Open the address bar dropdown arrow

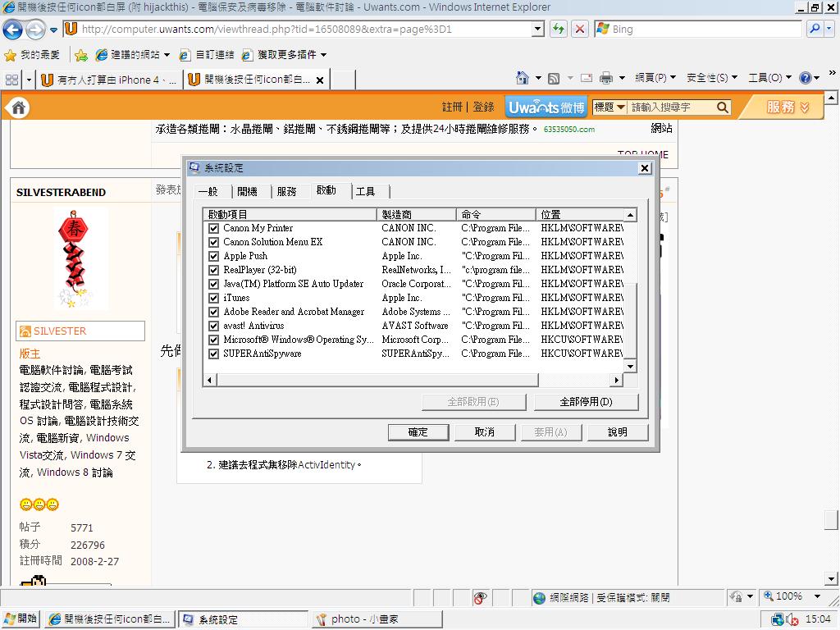click(538, 29)
